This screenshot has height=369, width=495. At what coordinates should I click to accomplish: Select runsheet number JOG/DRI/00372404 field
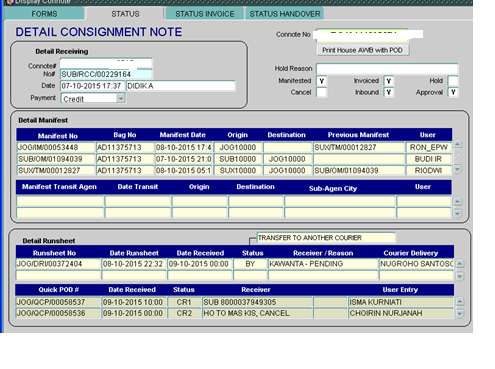pyautogui.click(x=58, y=264)
